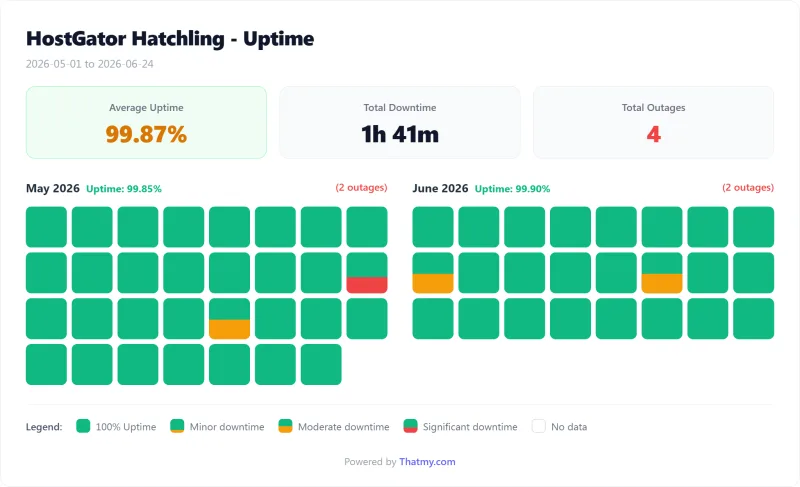Viewport: 800px width, 487px height.
Task: Click the Significant downtime legend swatch
Action: click(x=410, y=426)
